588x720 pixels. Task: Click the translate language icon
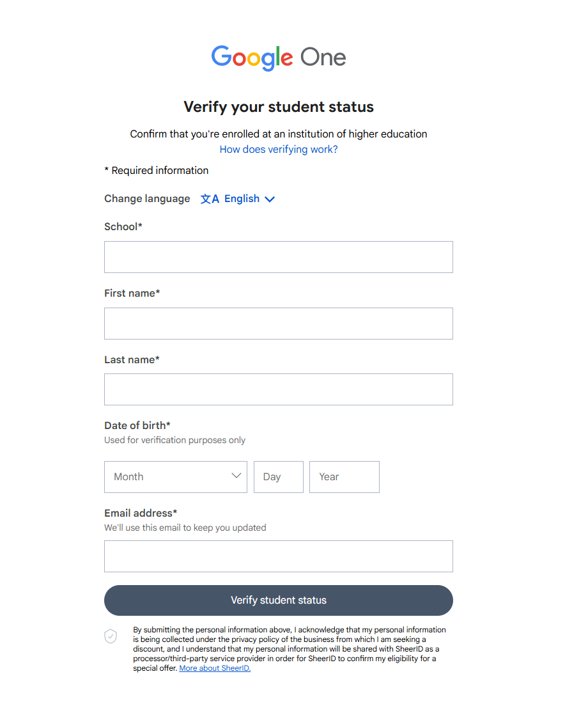[x=210, y=199]
